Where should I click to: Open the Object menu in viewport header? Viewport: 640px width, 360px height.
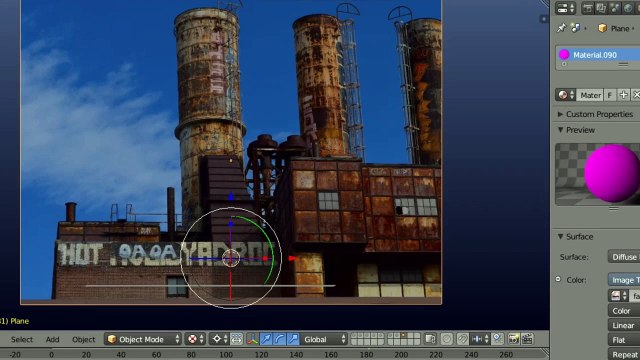84,339
